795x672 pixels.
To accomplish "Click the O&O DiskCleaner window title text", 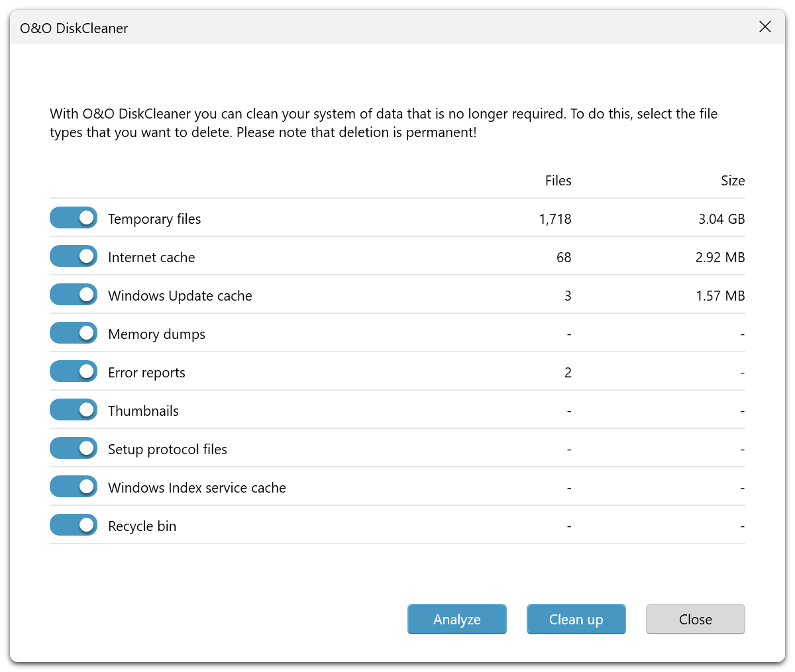I will click(x=74, y=28).
